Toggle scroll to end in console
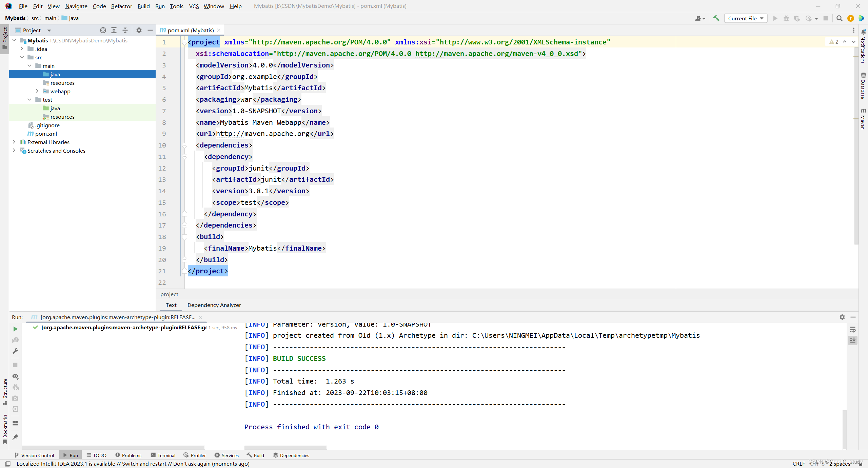This screenshot has height=468, width=868. point(853,340)
